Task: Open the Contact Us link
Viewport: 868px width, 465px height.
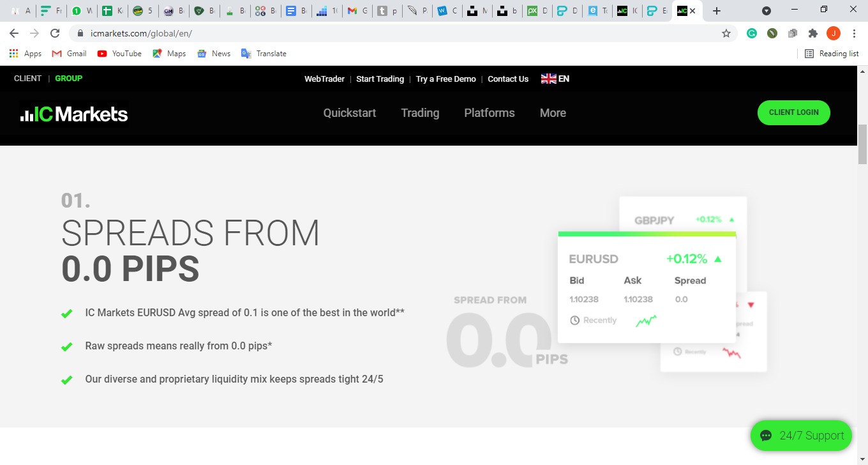Action: [x=508, y=79]
